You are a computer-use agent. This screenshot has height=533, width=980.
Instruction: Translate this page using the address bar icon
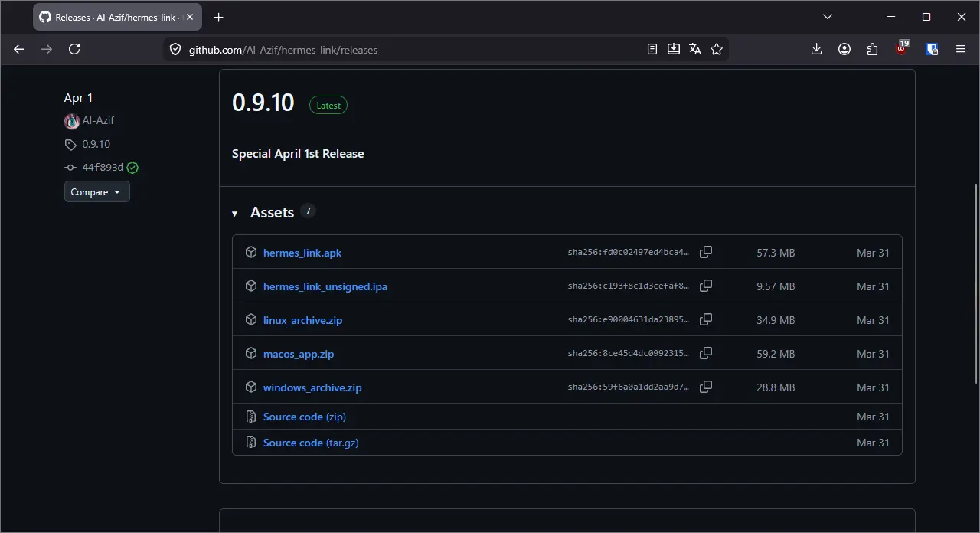pyautogui.click(x=695, y=49)
